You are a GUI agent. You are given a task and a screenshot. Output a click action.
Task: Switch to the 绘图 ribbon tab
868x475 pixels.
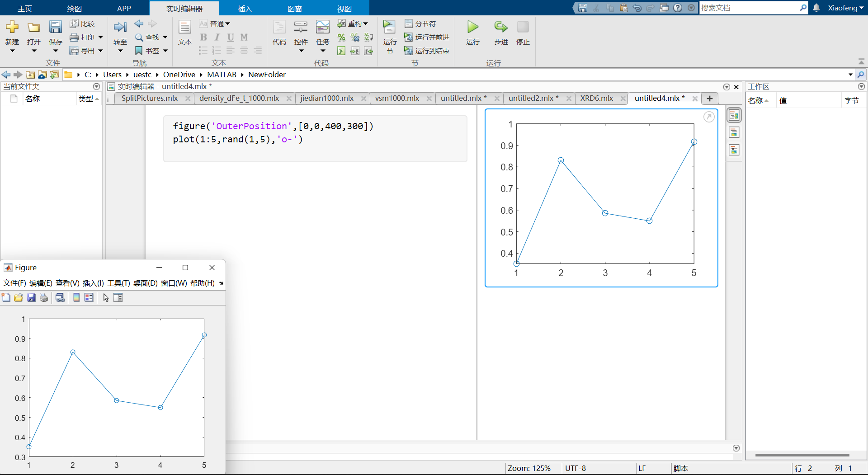(x=74, y=9)
